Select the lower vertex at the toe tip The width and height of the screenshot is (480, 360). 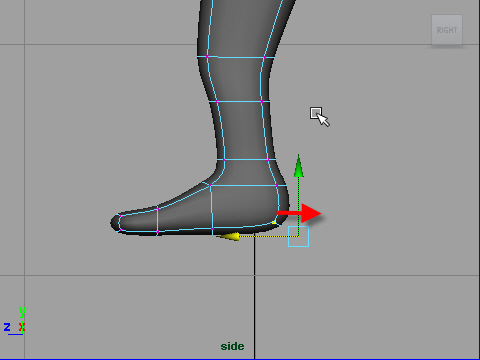[120, 229]
